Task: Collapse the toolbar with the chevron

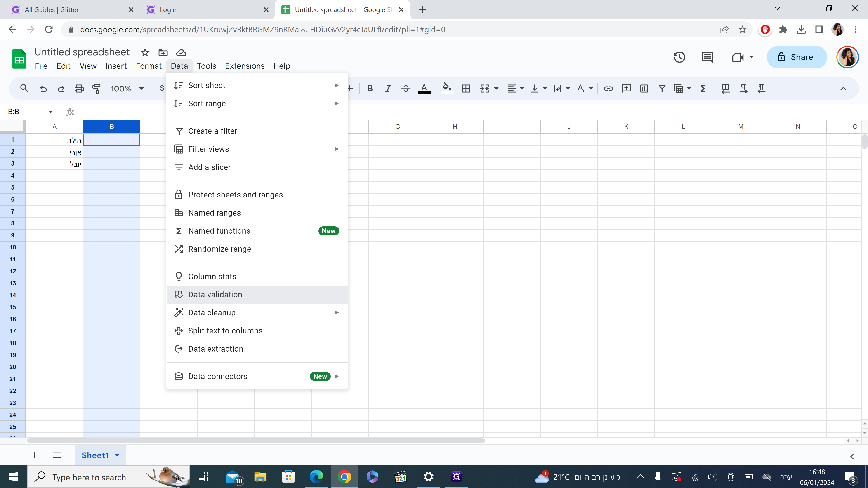Action: click(843, 89)
